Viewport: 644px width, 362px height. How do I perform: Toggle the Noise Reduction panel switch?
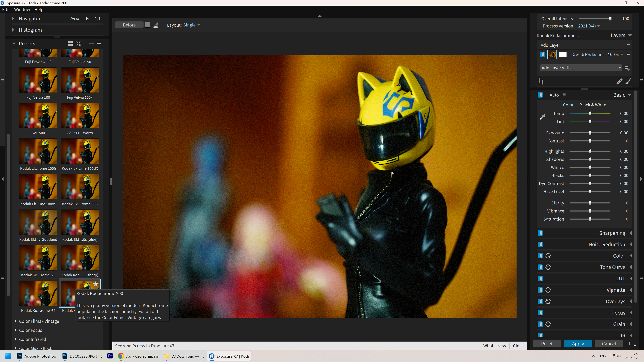tap(540, 245)
